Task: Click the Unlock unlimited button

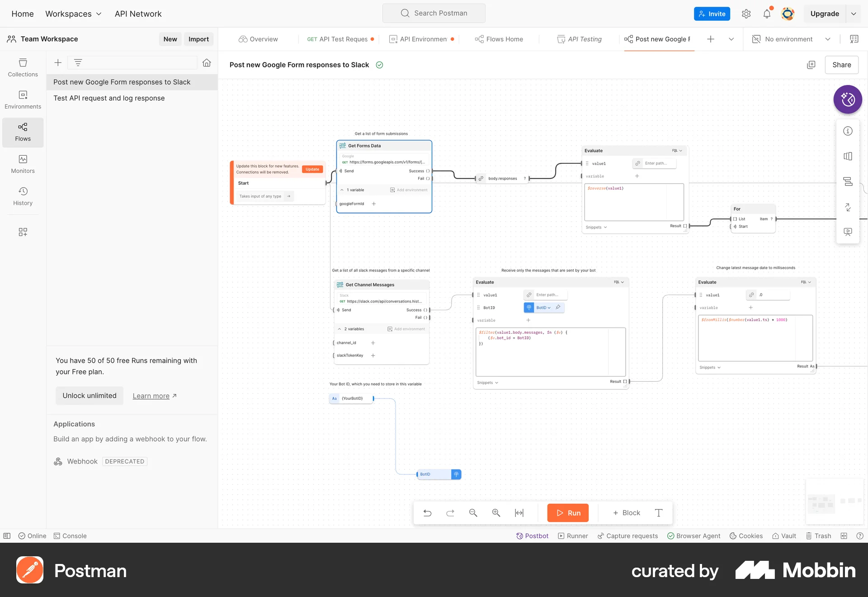Action: tap(89, 395)
